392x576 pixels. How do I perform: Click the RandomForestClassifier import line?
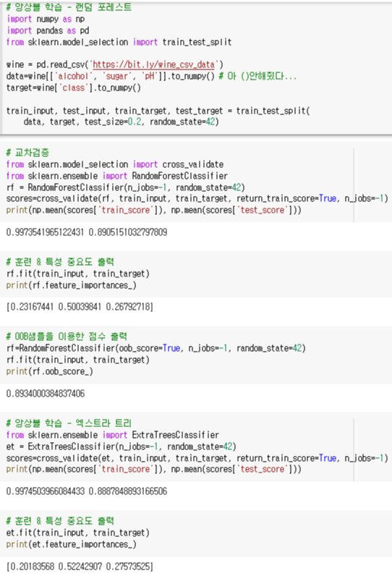pos(116,176)
